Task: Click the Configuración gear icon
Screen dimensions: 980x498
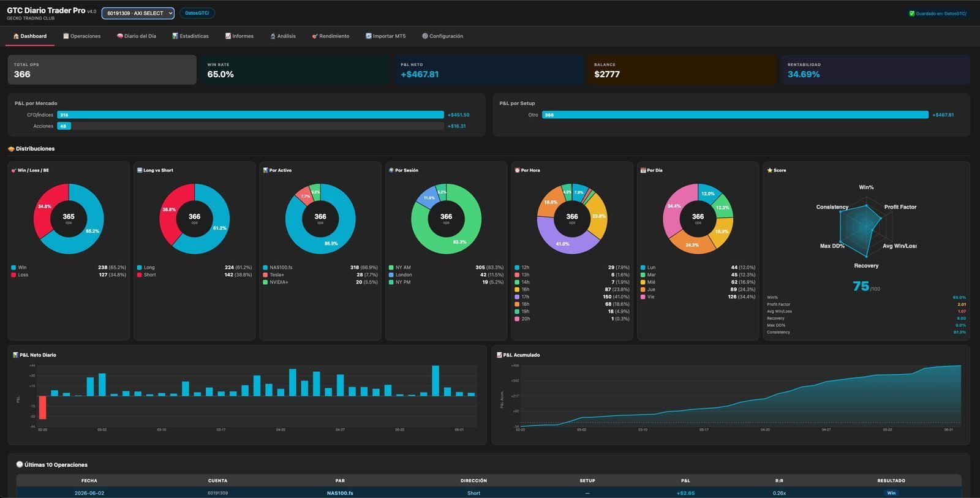Action: pos(425,36)
